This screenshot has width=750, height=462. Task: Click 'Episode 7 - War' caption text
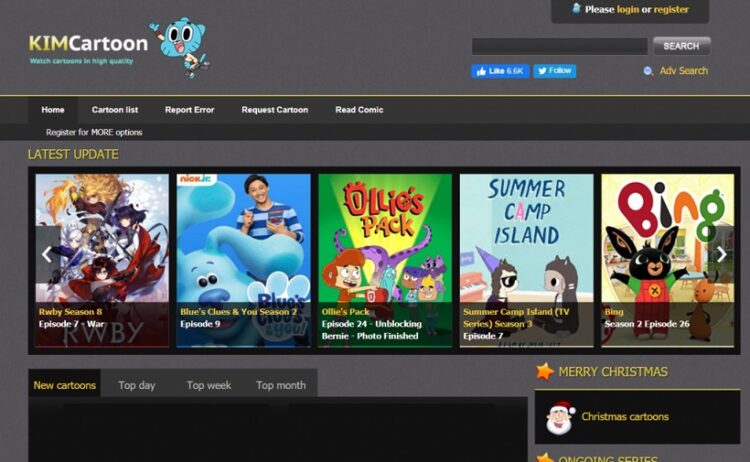71,324
